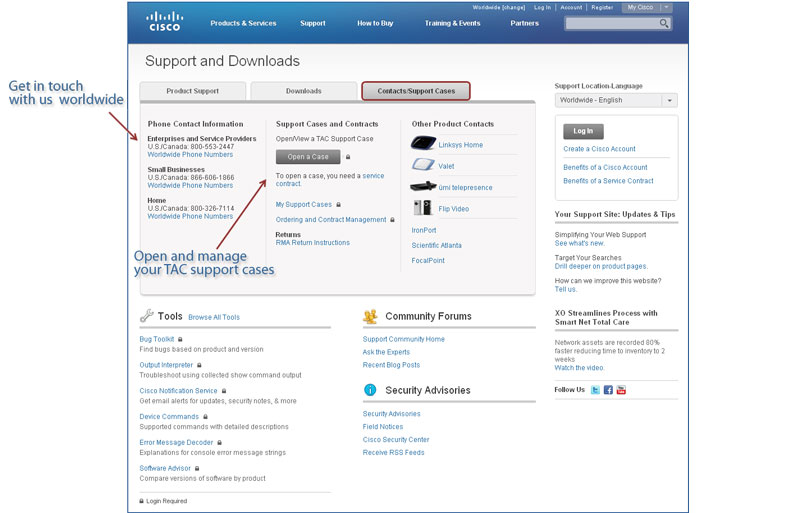The image size is (800, 513).
Task: Open Benefits of a Cisco Account
Action: 605,167
